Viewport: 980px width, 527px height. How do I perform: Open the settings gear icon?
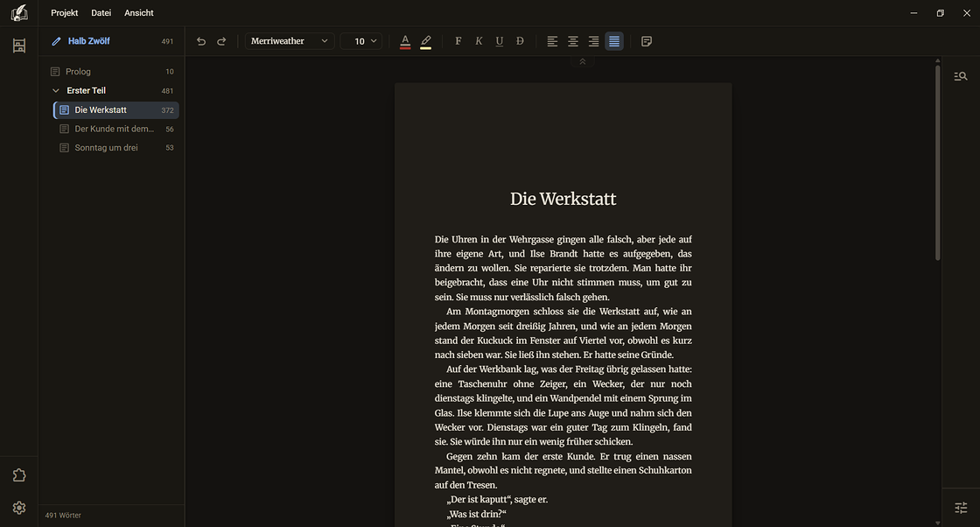19,508
